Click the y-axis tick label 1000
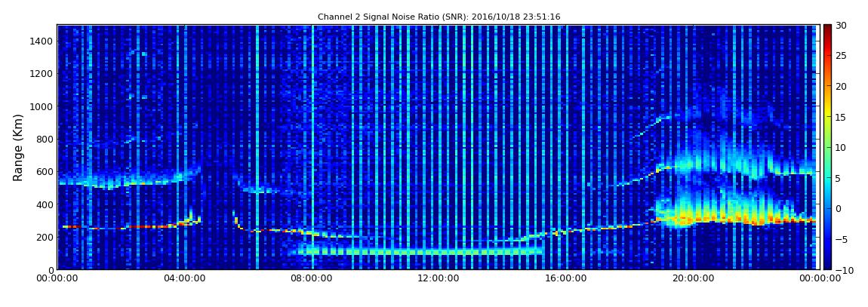The width and height of the screenshot is (868, 307). [x=42, y=106]
